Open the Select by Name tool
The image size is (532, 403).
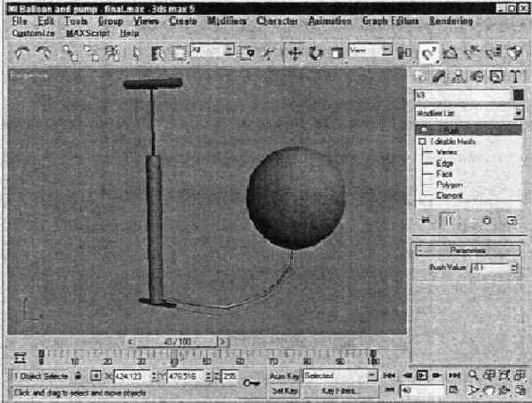pyautogui.click(x=157, y=53)
